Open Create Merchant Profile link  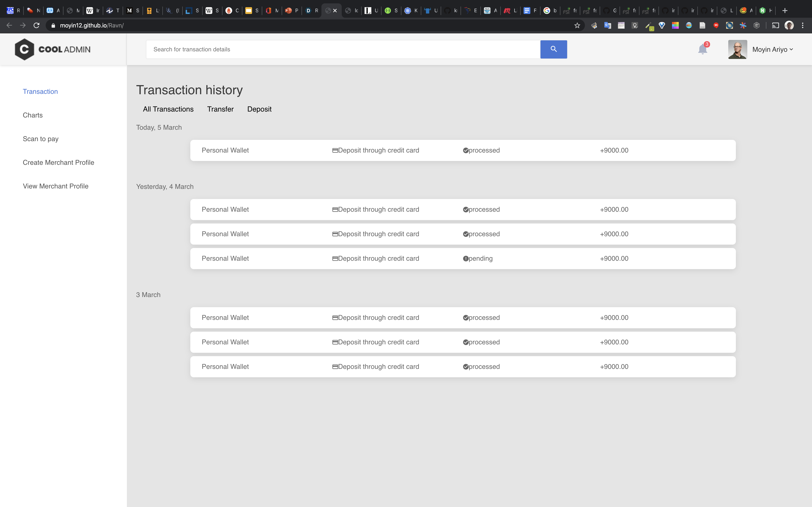coord(58,162)
